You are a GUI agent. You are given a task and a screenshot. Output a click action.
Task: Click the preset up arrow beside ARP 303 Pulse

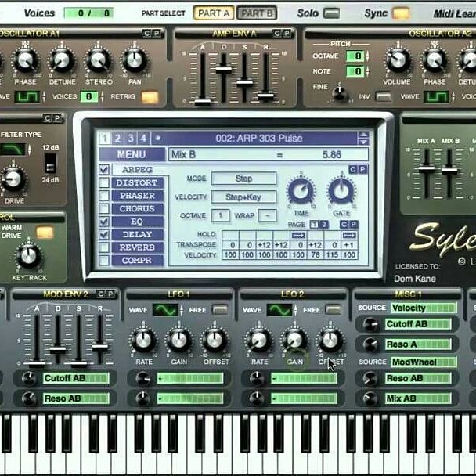point(363,135)
